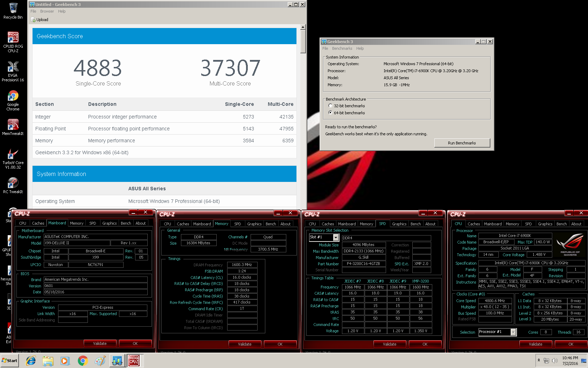This screenshot has height=368, width=588.
Task: Switch to Bench tab in SPD CPU-Z window
Action: [x=415, y=224]
